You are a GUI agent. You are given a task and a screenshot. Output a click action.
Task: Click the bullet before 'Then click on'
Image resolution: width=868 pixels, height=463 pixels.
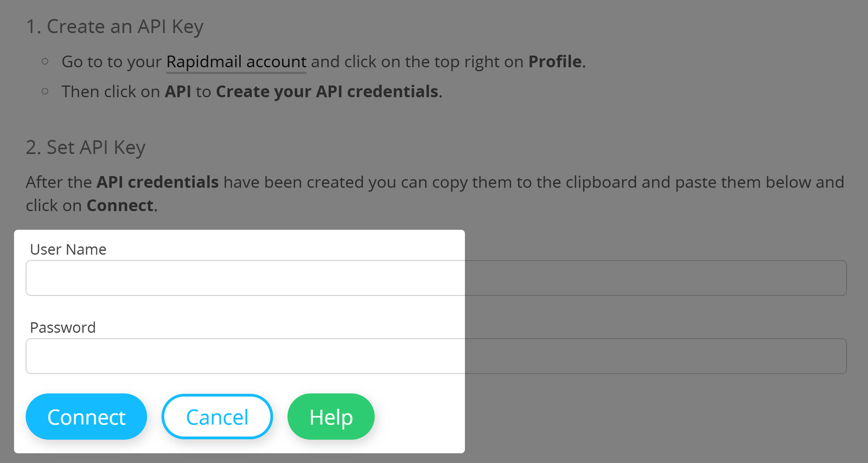[x=45, y=92]
